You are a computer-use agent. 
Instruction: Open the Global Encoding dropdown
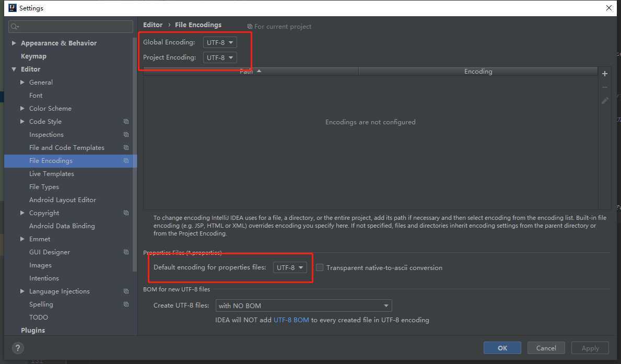220,42
